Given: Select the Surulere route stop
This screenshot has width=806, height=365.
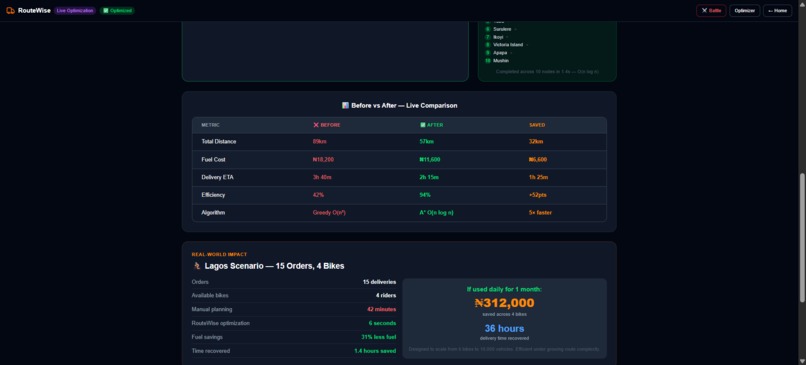Looking at the screenshot, I should (x=502, y=29).
